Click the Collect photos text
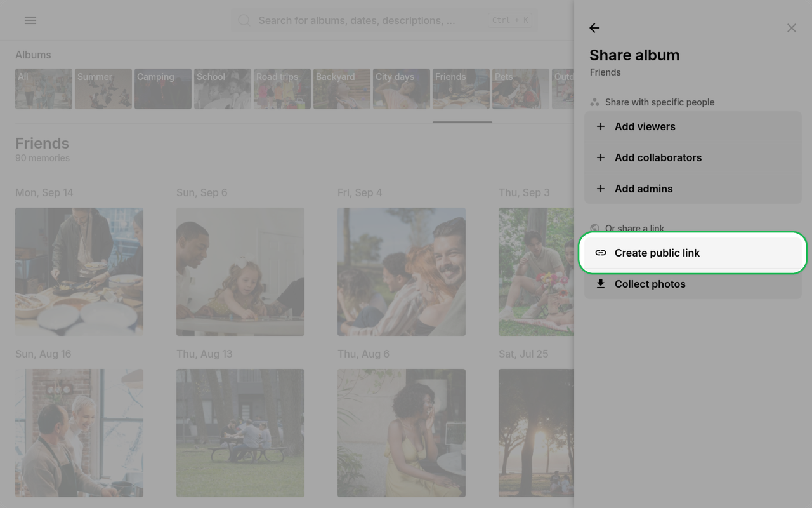The width and height of the screenshot is (812, 508). [650, 284]
